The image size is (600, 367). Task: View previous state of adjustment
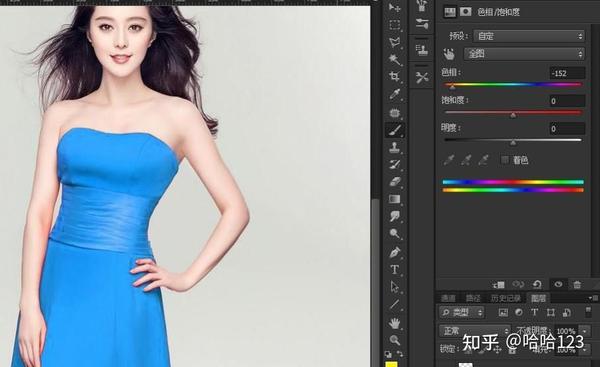(x=518, y=284)
